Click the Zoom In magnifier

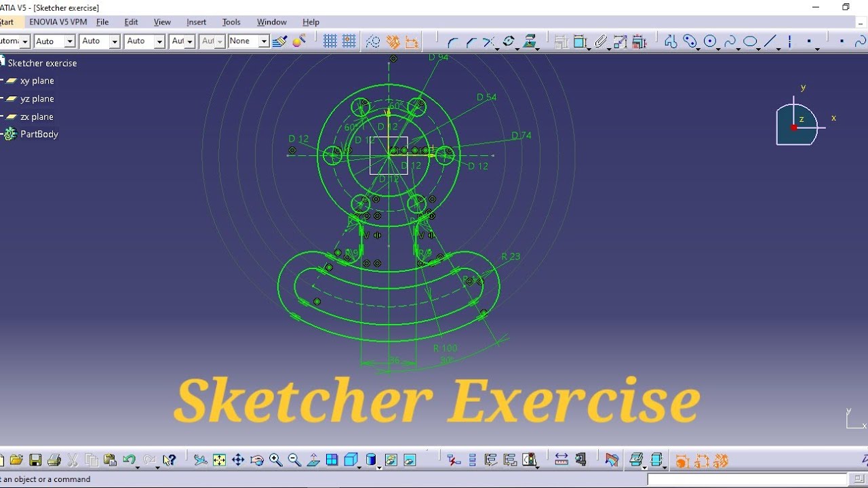coord(276,460)
